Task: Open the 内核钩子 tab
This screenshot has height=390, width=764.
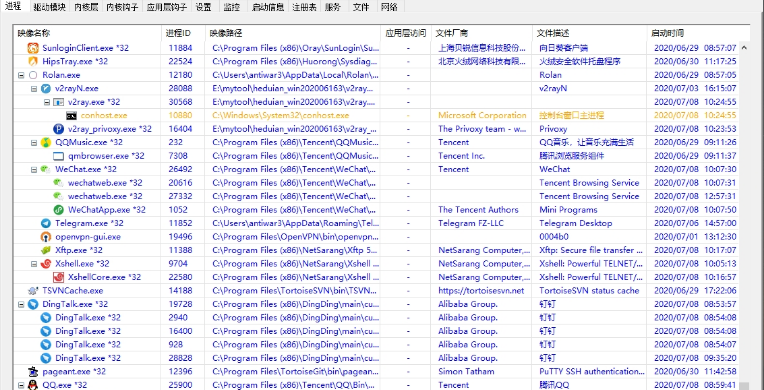Action: pyautogui.click(x=122, y=7)
